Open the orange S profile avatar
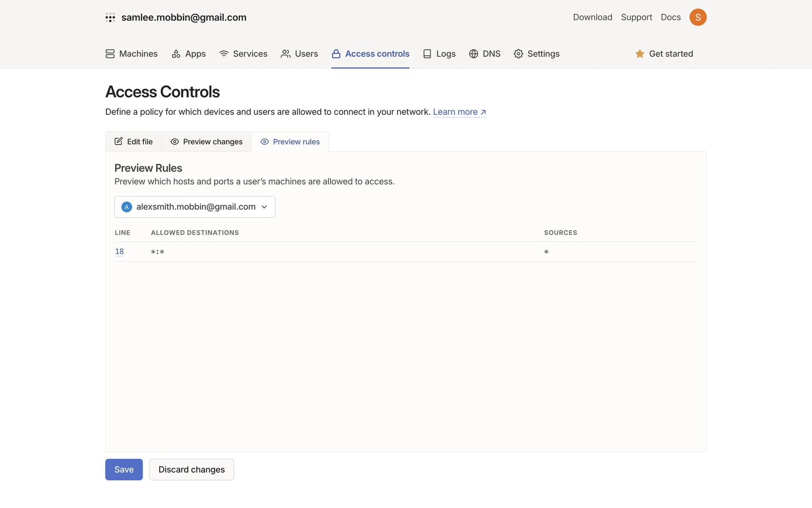The image size is (812, 508). (697, 17)
